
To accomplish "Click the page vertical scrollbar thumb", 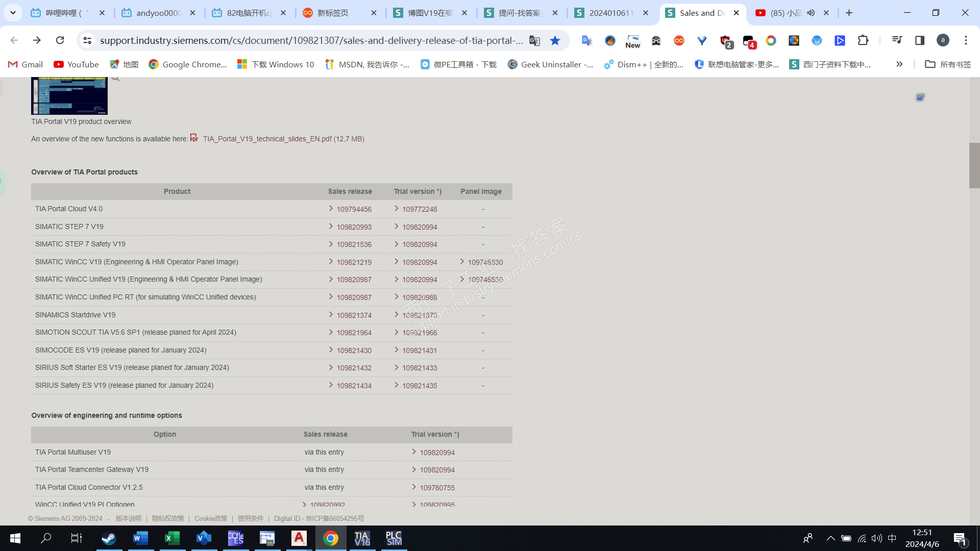I will click(x=974, y=166).
